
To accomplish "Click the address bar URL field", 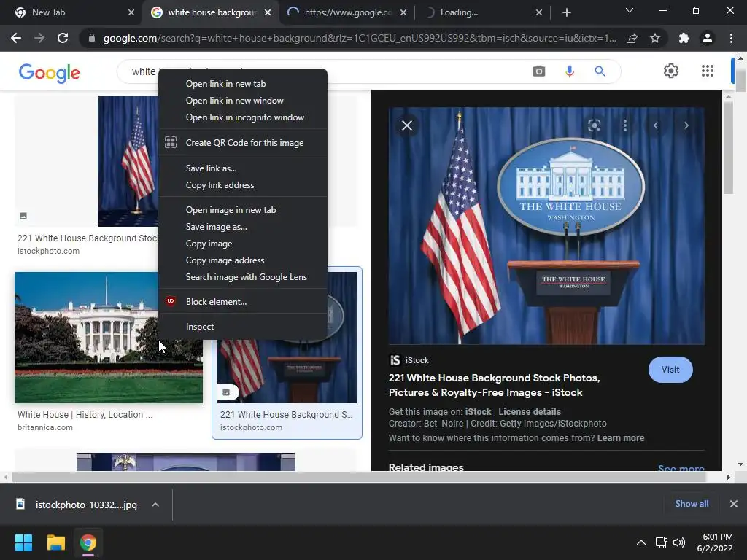I will coord(359,38).
